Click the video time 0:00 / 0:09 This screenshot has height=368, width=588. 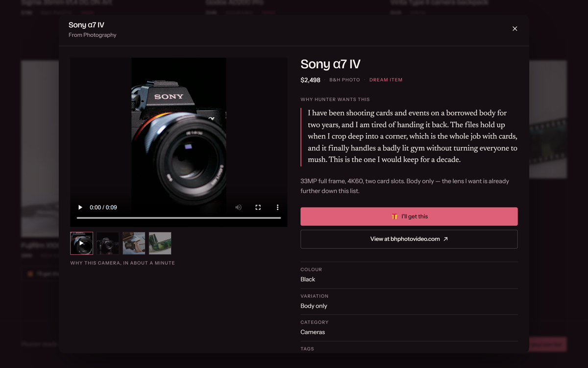(103, 208)
